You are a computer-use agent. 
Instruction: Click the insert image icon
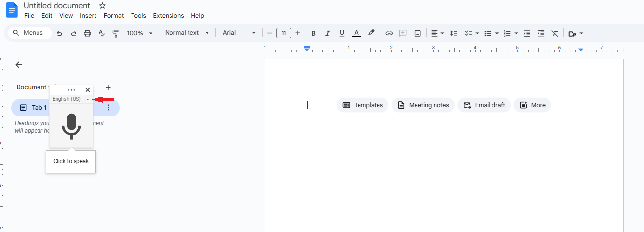pos(417,33)
